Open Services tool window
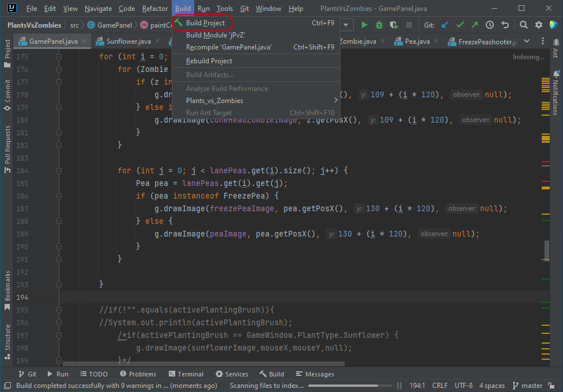 tap(232, 374)
